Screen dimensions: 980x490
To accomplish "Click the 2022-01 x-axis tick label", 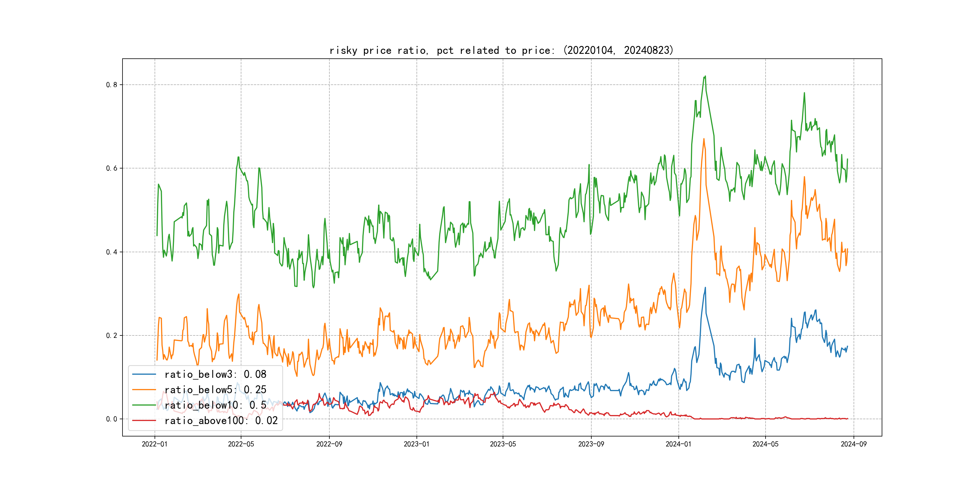I will tap(155, 444).
